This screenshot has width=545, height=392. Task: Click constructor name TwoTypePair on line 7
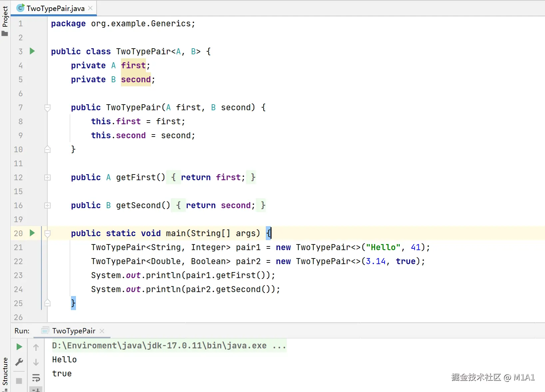[x=134, y=108]
